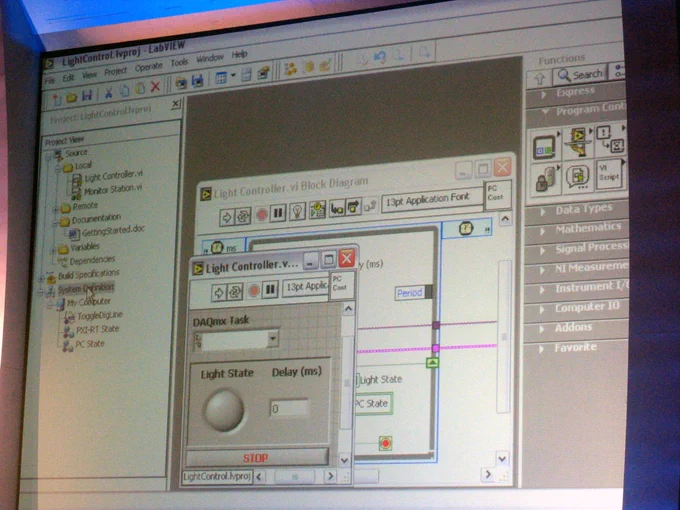
Task: Open the Tools menu
Action: point(179,63)
